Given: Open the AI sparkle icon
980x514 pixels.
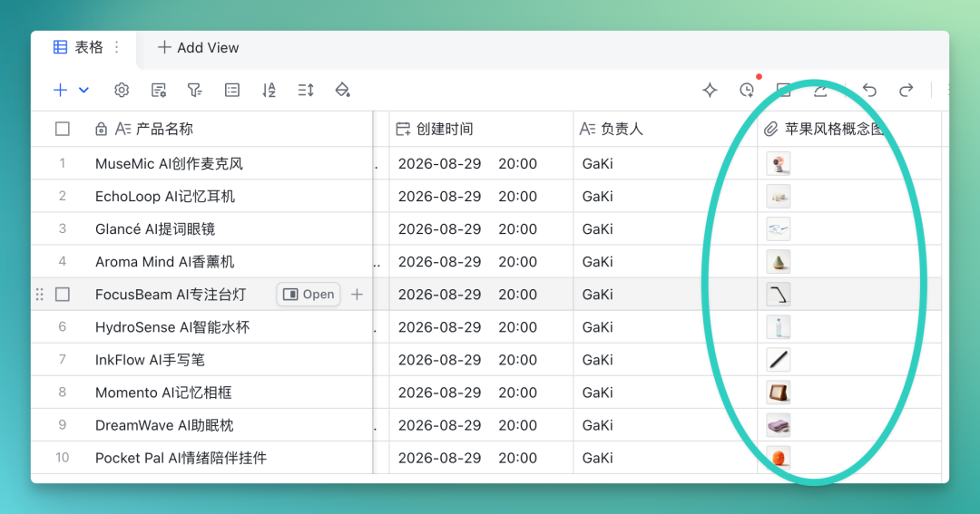Looking at the screenshot, I should (710, 91).
